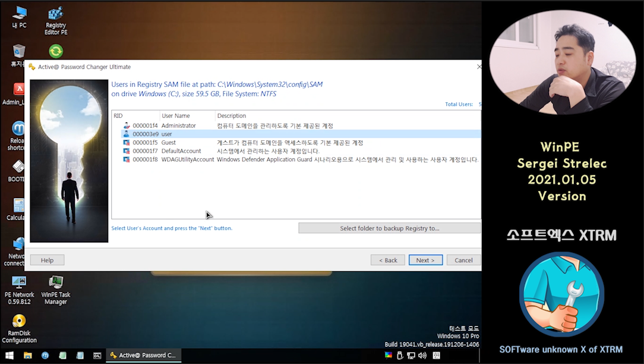The image size is (644, 364).
Task: Proceed with the Next button
Action: pyautogui.click(x=425, y=261)
